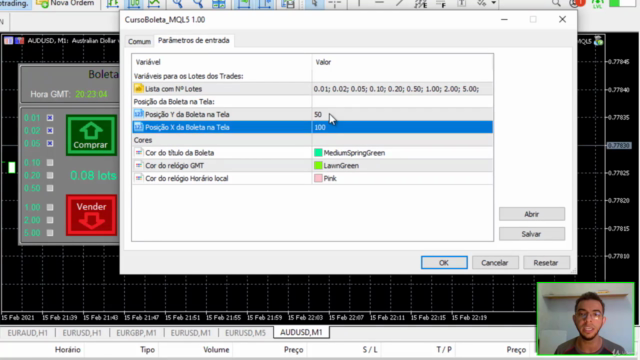The height and width of the screenshot is (360, 640).
Task: Check the 0.10 lot checkbox
Action: pos(50,162)
